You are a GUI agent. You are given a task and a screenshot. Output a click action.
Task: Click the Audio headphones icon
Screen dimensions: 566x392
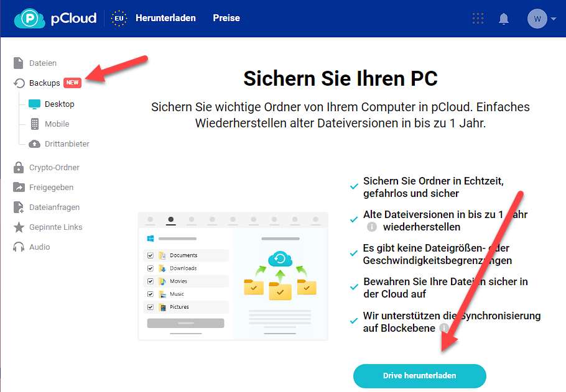[x=19, y=247]
